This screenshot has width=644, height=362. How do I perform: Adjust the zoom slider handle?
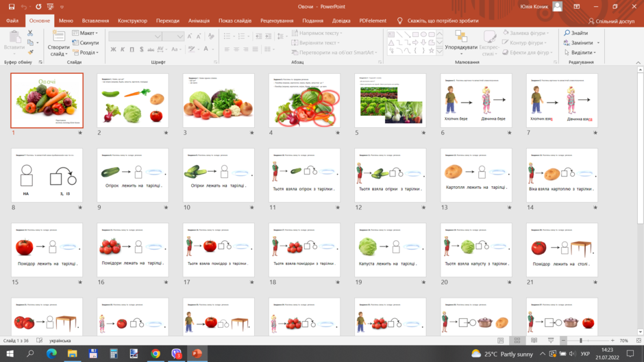click(581, 341)
